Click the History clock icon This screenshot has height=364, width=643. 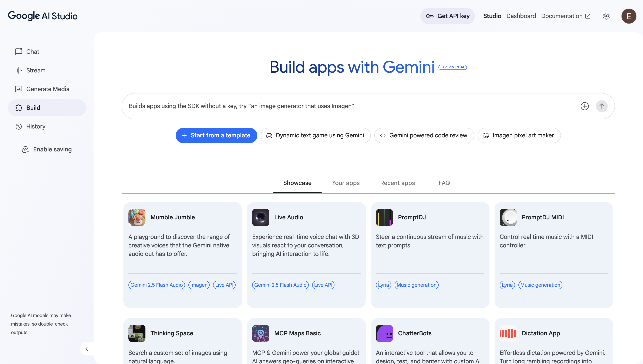[19, 127]
